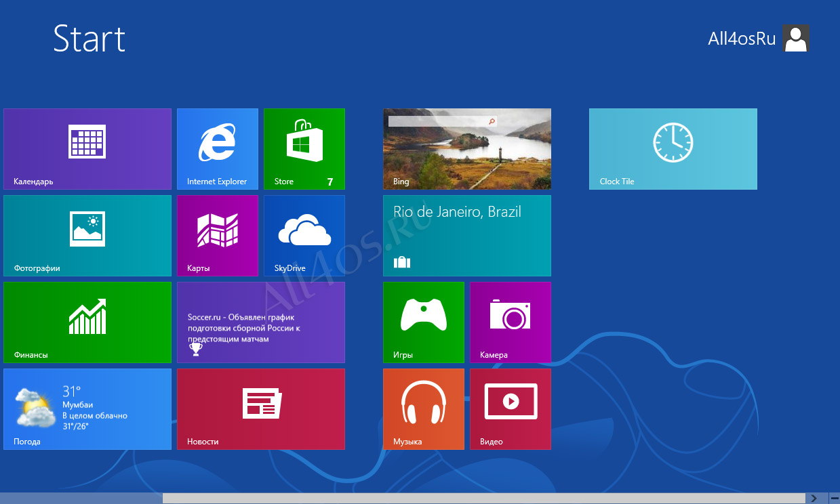
Task: Click the Мумбаи city name text
Action: point(77,404)
